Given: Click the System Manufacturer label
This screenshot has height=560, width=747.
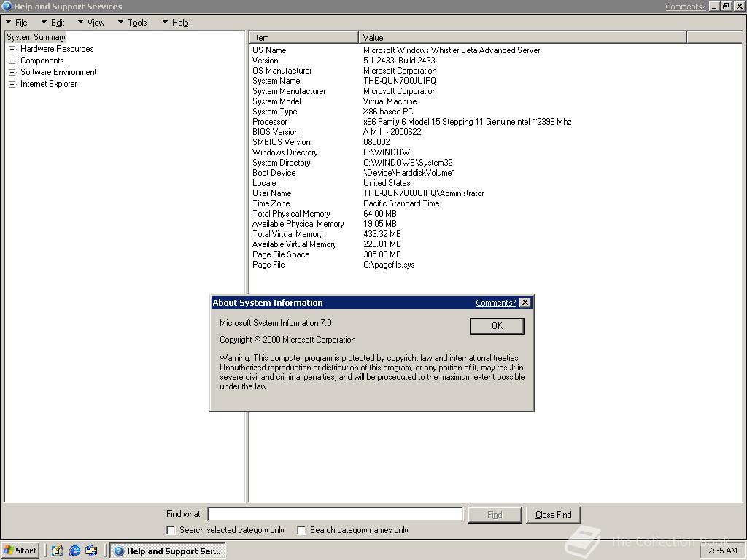Looking at the screenshot, I should point(289,91).
